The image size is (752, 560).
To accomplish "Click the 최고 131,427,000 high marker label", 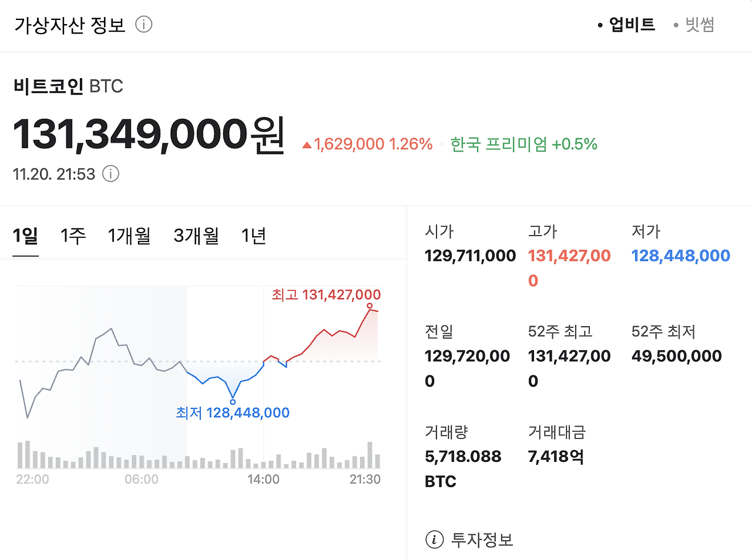I will [325, 295].
